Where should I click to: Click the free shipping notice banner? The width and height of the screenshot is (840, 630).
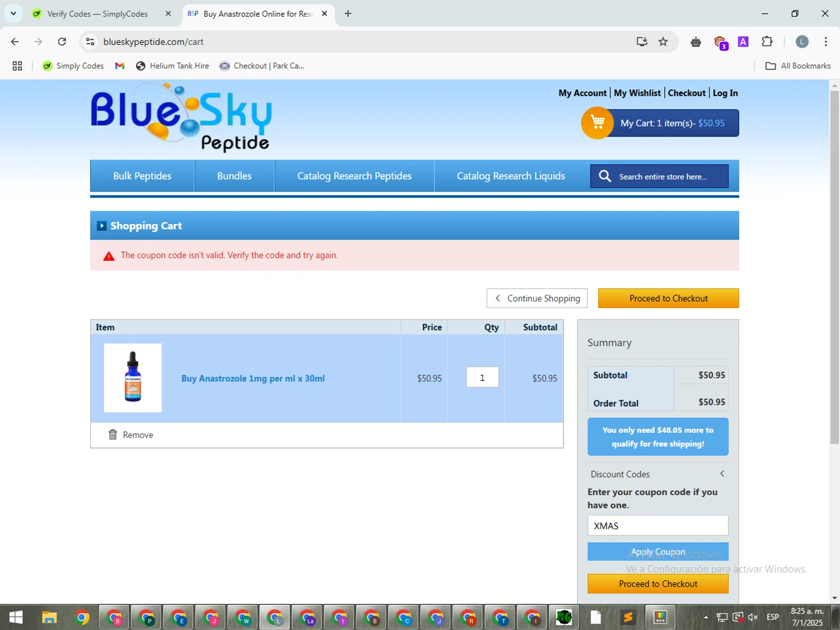click(658, 437)
